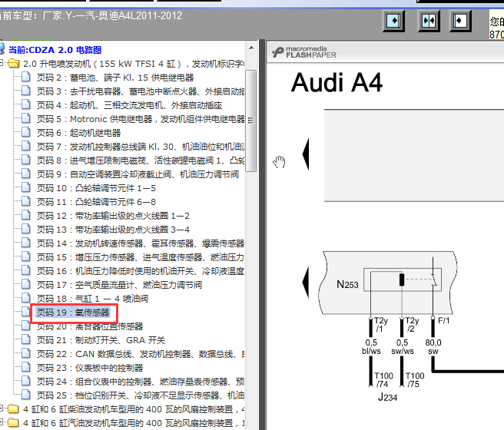Open 页码 23：仪表板中的控制器
Viewport: 504px width, 430px height.
90,368
